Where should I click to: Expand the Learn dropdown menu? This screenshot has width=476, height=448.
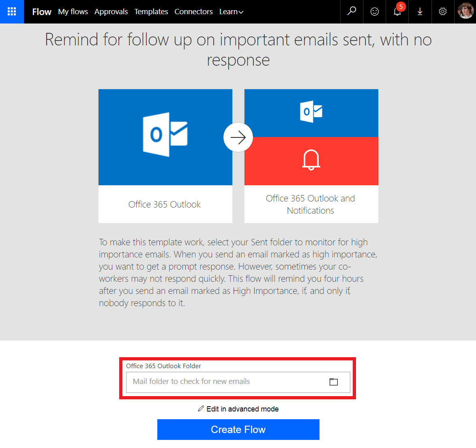click(x=231, y=12)
